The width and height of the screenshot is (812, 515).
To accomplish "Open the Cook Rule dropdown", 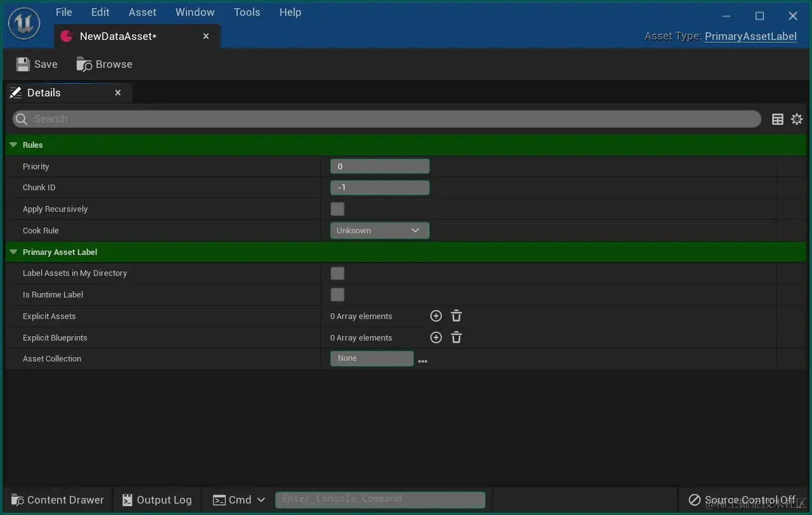I will click(380, 230).
